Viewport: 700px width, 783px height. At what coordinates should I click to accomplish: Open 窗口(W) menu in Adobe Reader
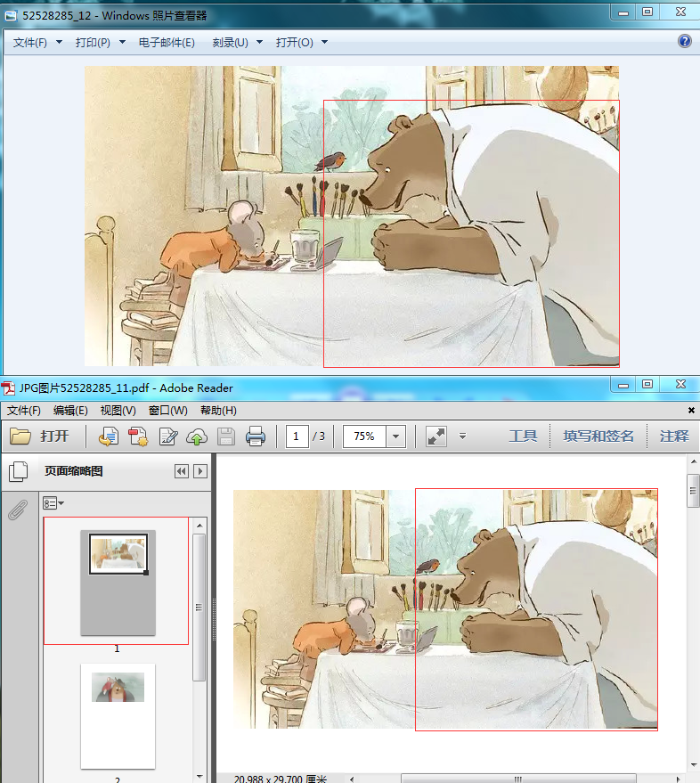coord(167,411)
